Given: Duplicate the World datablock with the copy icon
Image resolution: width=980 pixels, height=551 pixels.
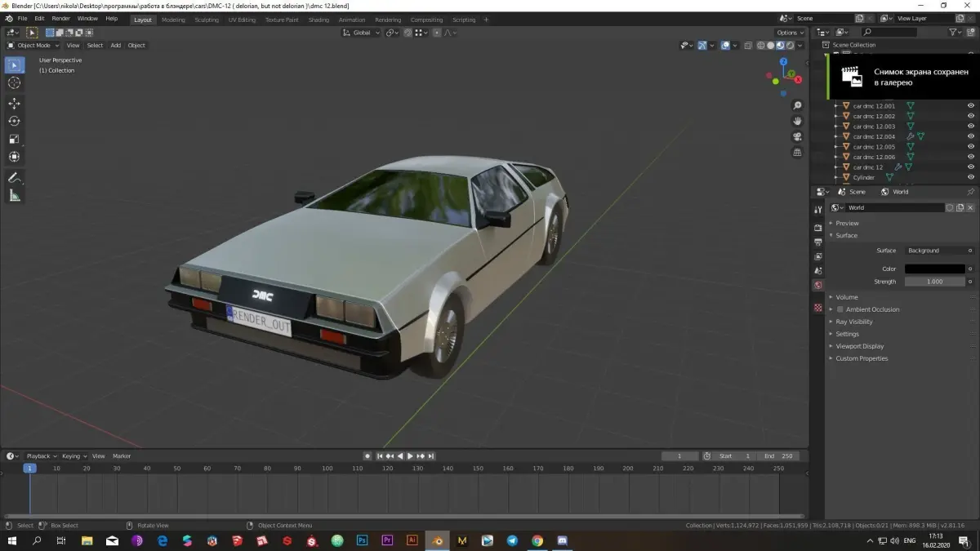Looking at the screenshot, I should click(960, 208).
